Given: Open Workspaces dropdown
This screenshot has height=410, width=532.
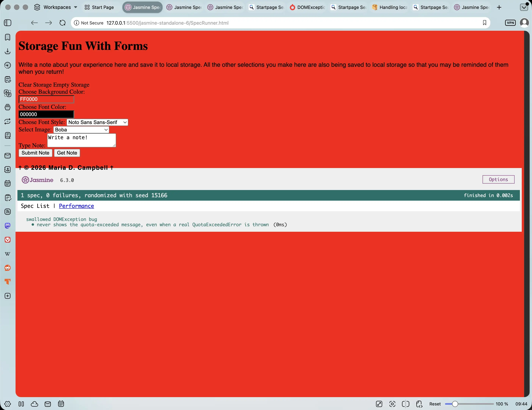Looking at the screenshot, I should [x=56, y=7].
